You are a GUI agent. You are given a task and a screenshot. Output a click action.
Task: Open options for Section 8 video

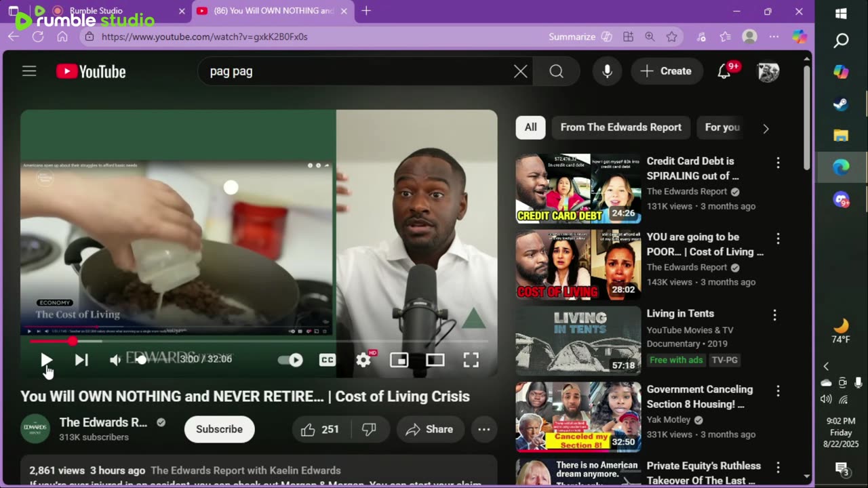click(x=778, y=391)
